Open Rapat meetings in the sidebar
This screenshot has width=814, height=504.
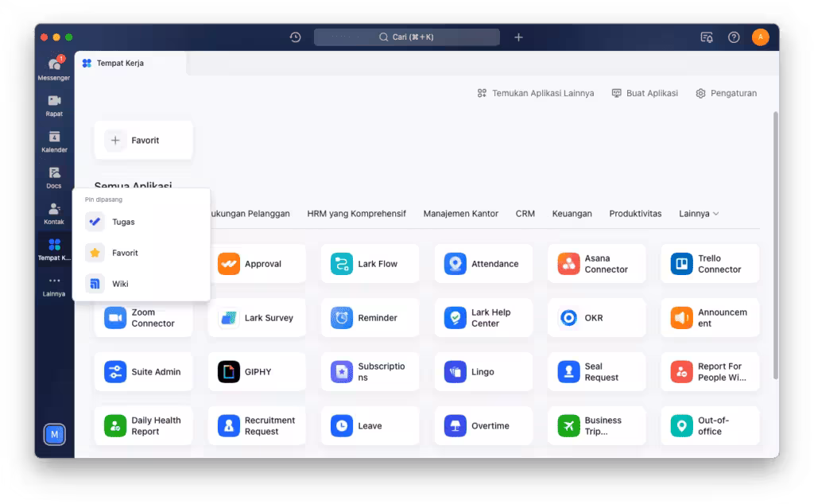54,106
